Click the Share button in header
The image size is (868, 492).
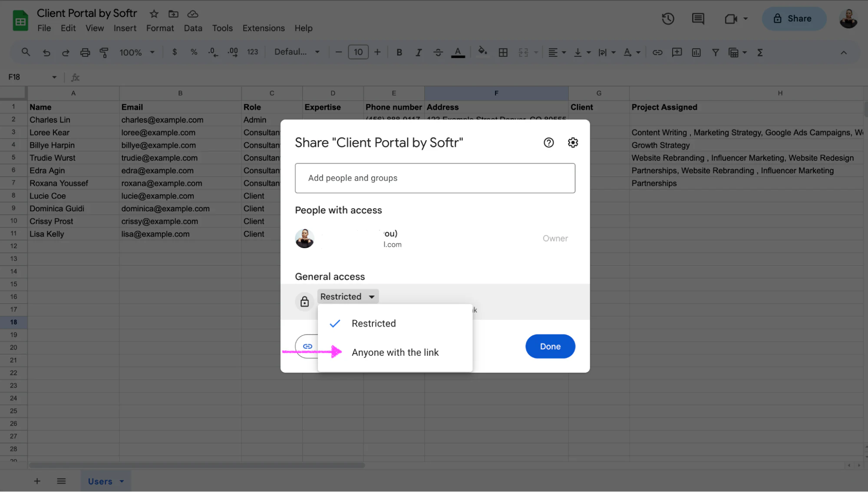coord(793,19)
